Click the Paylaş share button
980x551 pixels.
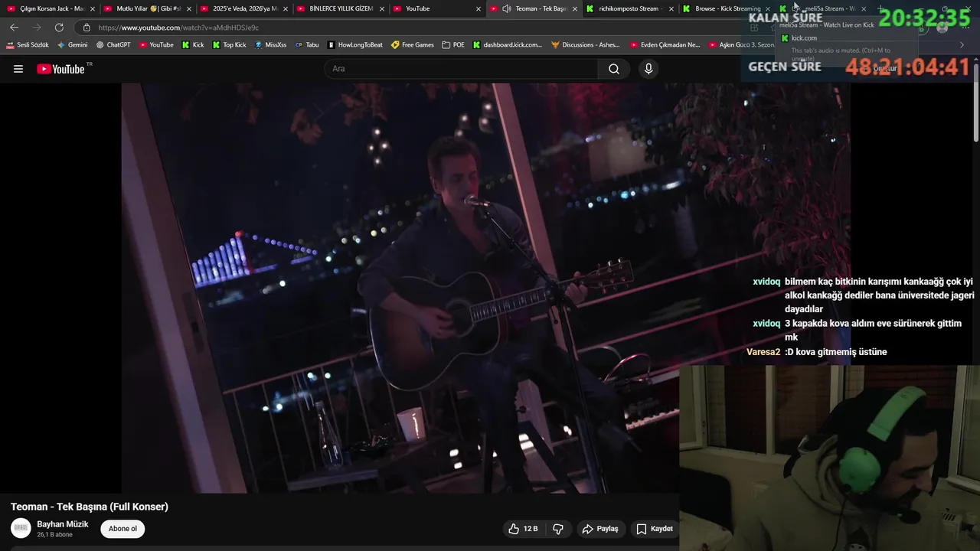(600, 529)
